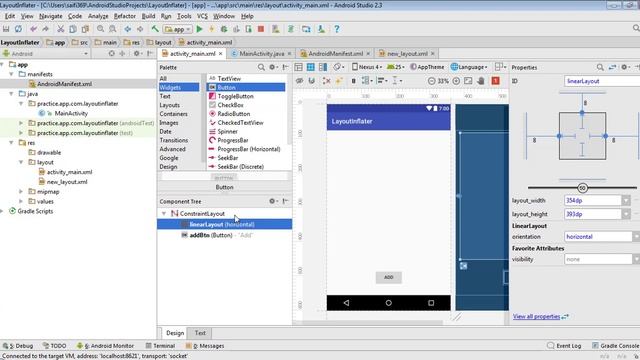Click the Clear All Constraints icon
This screenshot has height=360, width=640.
click(327, 81)
